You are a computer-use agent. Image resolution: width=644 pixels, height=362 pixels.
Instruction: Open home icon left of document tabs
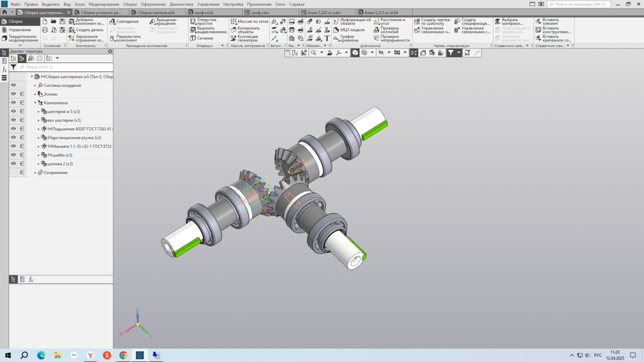(x=5, y=12)
